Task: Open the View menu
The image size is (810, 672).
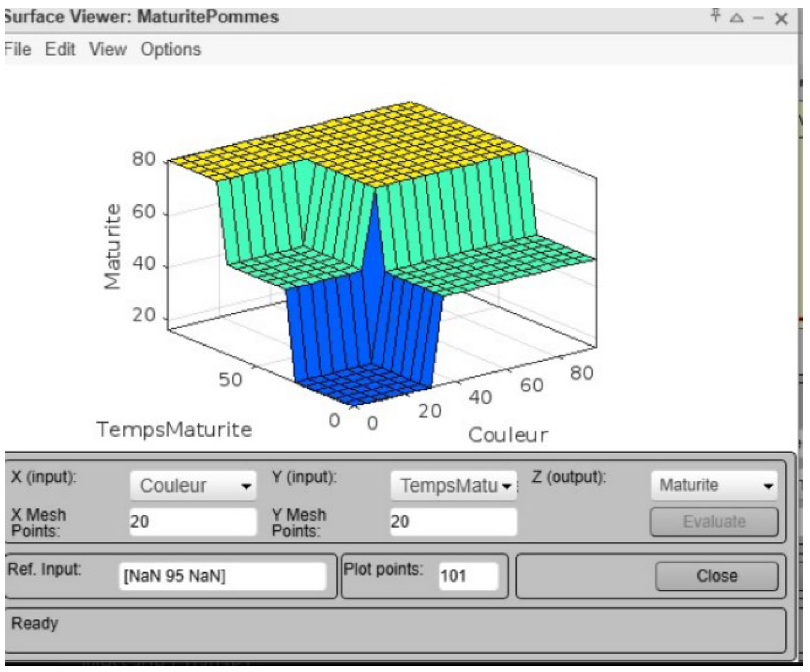Action: pos(108,49)
